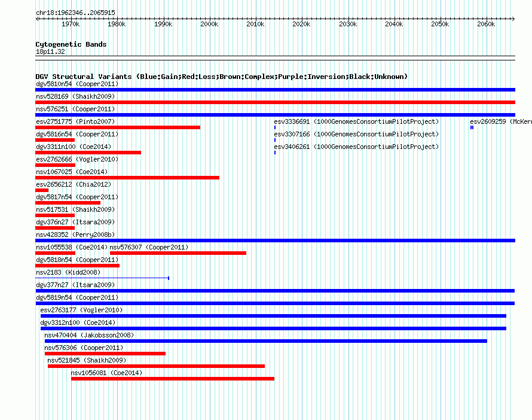This screenshot has width=532, height=420.
Task: Select the nsv528169 (Shaikh2009) label
Action: coord(75,96)
